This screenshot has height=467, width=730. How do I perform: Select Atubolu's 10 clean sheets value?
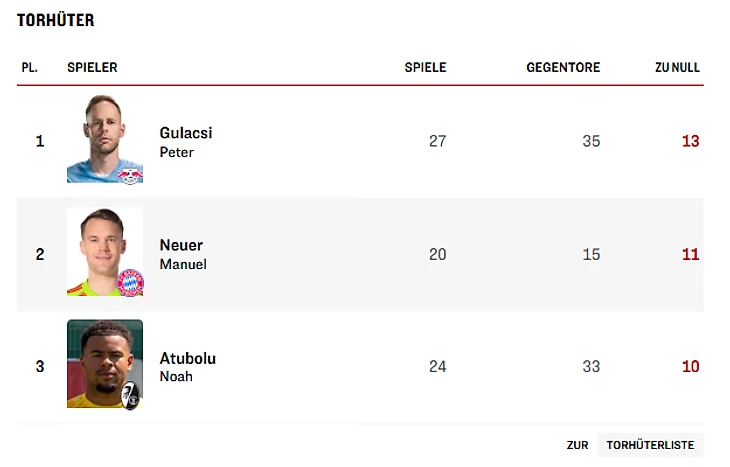pyautogui.click(x=690, y=366)
